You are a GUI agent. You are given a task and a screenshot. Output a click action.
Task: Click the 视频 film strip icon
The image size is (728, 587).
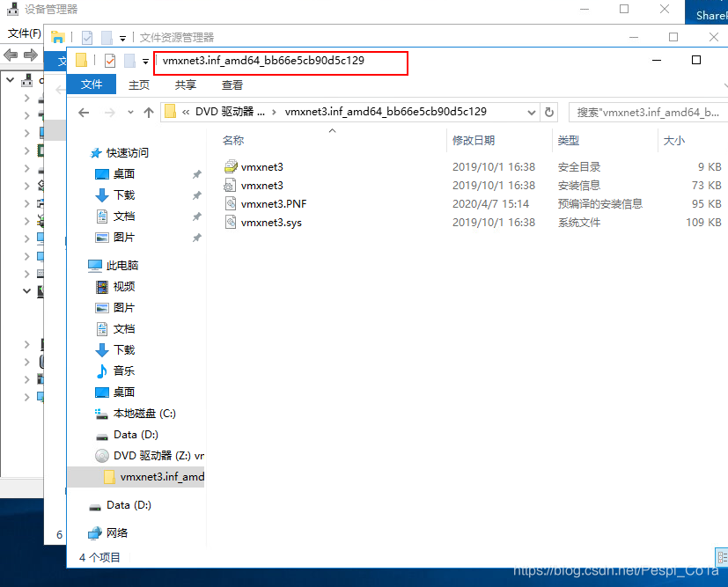(x=102, y=287)
